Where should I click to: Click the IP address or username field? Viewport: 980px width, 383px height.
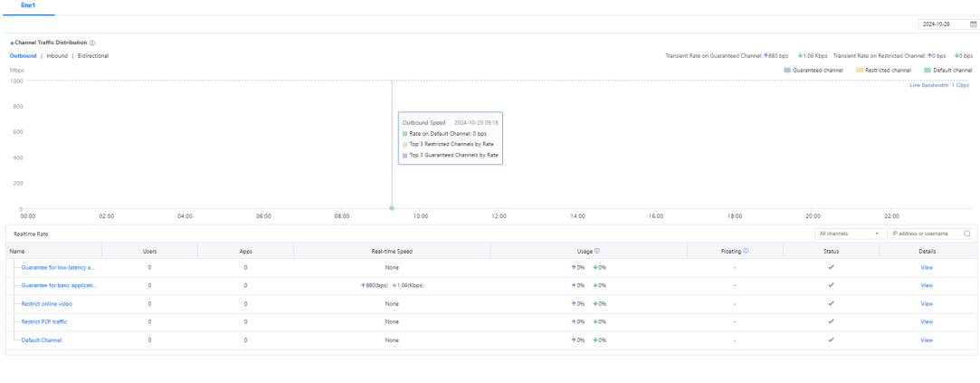[925, 234]
